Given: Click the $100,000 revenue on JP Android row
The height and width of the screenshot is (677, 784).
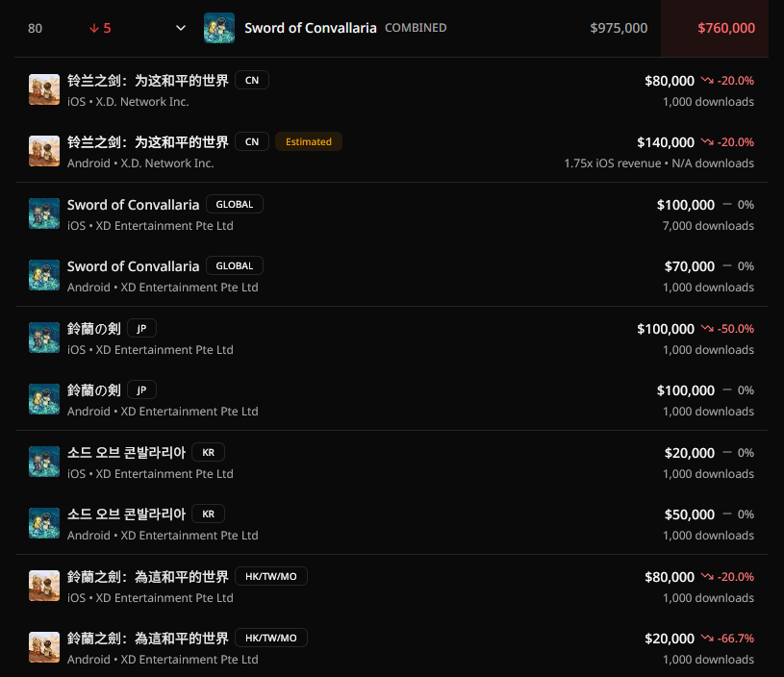Looking at the screenshot, I should (686, 390).
